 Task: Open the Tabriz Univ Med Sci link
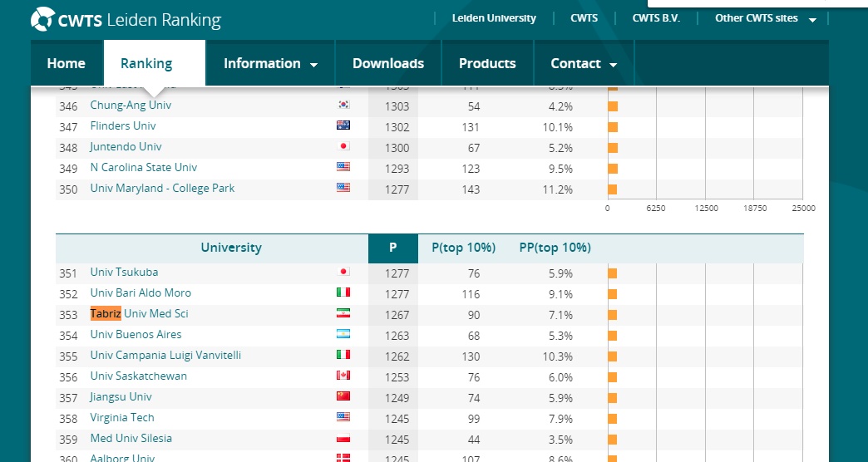[139, 314]
